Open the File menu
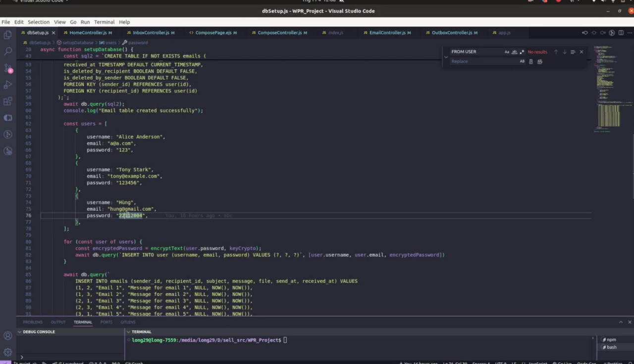 click(x=5, y=22)
